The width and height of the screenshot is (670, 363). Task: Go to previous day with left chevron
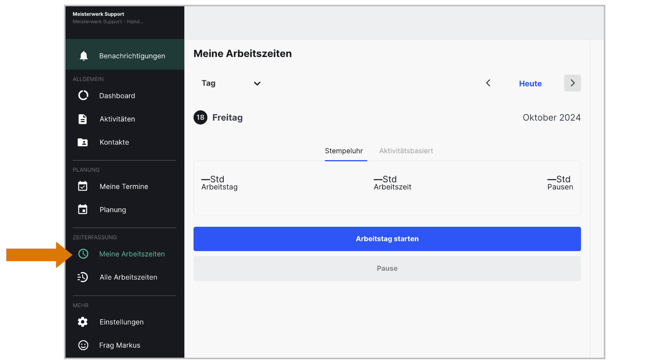488,83
